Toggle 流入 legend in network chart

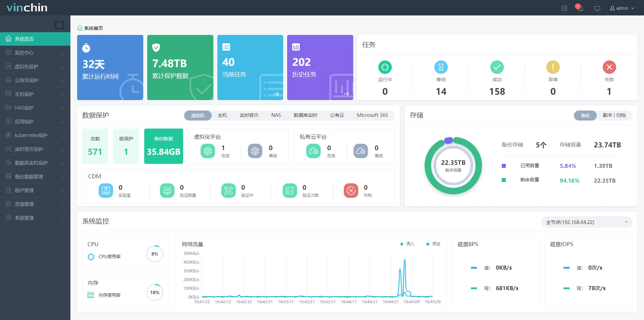coord(408,244)
